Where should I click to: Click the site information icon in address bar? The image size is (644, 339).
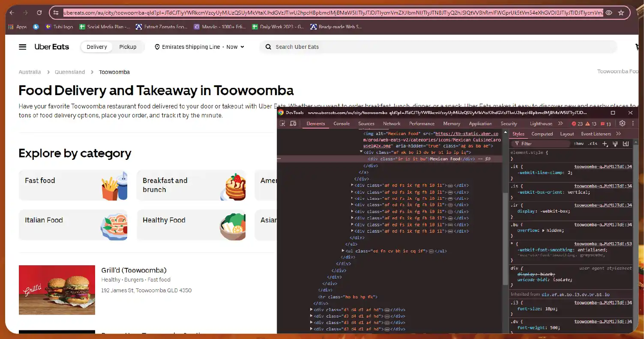56,13
